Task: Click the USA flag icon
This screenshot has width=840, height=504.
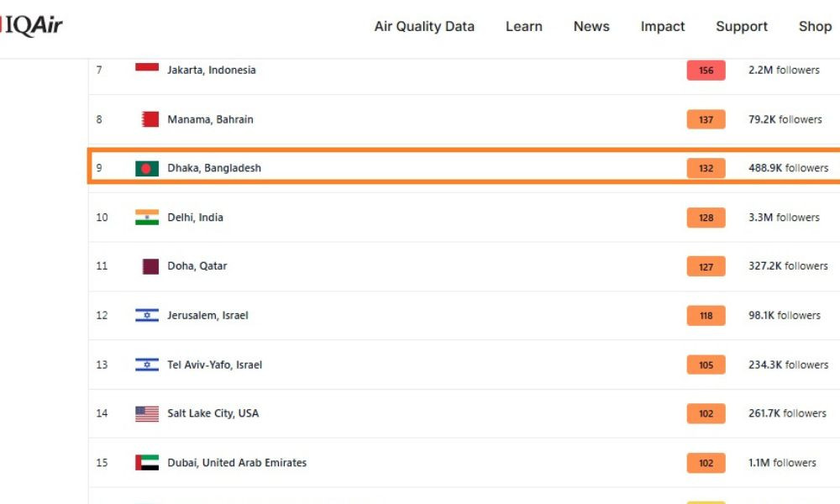Action: click(x=147, y=413)
